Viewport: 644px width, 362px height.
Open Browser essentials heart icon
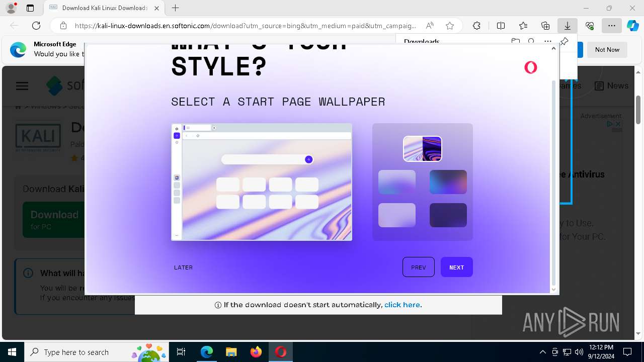[590, 26]
